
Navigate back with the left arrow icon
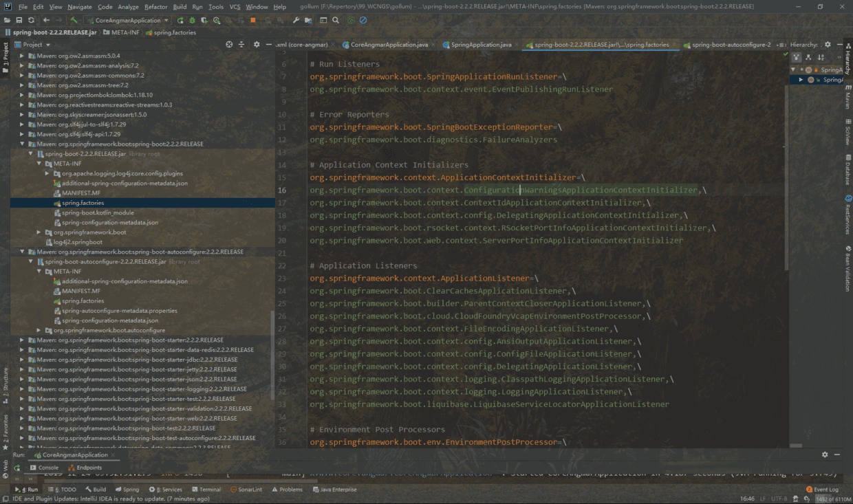coord(46,20)
